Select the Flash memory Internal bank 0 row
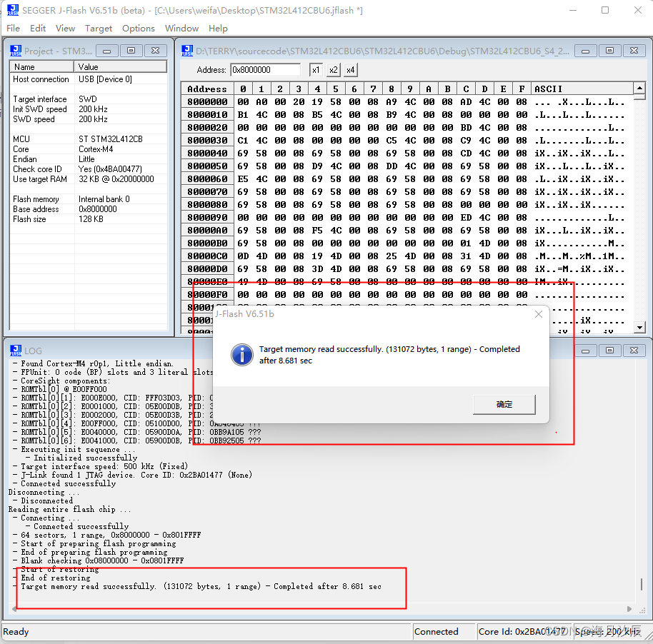This screenshot has width=653, height=644. pos(89,199)
